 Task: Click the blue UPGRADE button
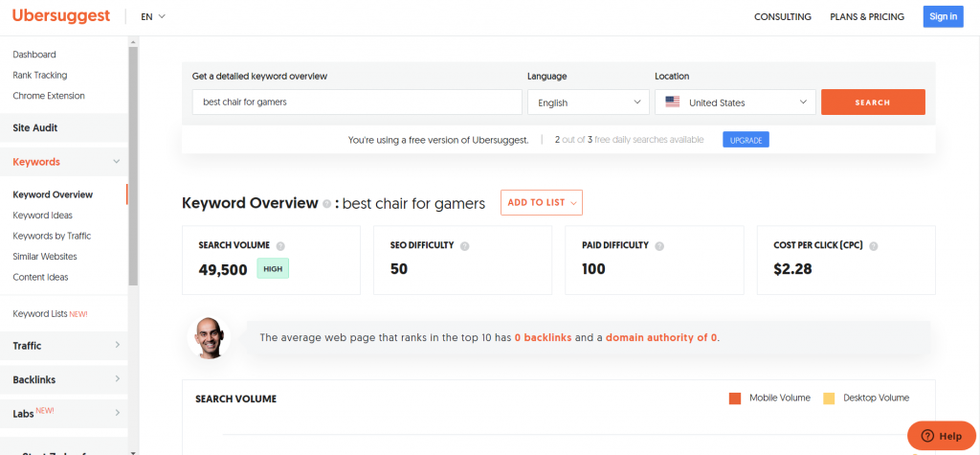click(x=746, y=140)
